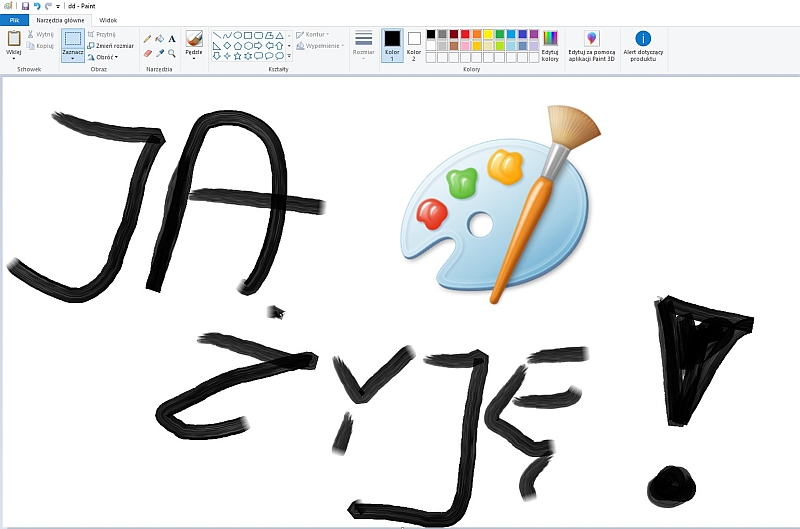Choose the Six-point star shape
Screen dimensions: 800x529
tap(248, 56)
